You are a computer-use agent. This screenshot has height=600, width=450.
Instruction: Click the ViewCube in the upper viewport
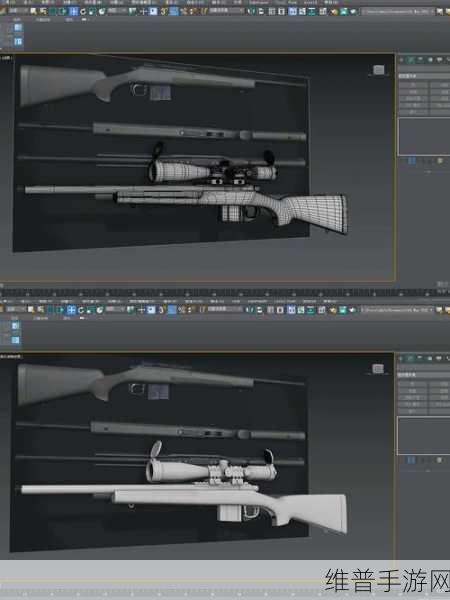(378, 70)
